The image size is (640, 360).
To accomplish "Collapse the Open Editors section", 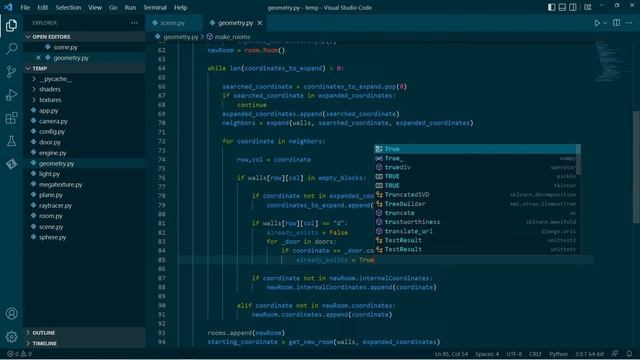I will pyautogui.click(x=84, y=37).
